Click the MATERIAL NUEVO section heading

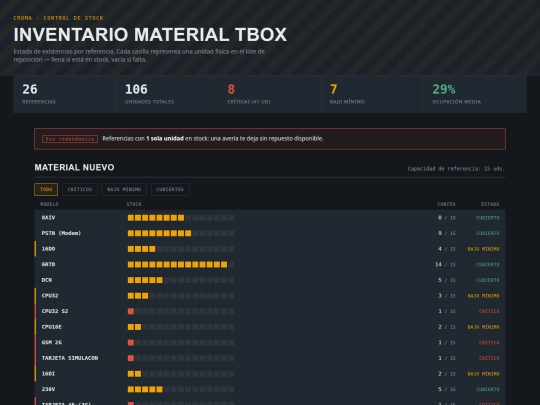[x=74, y=167]
